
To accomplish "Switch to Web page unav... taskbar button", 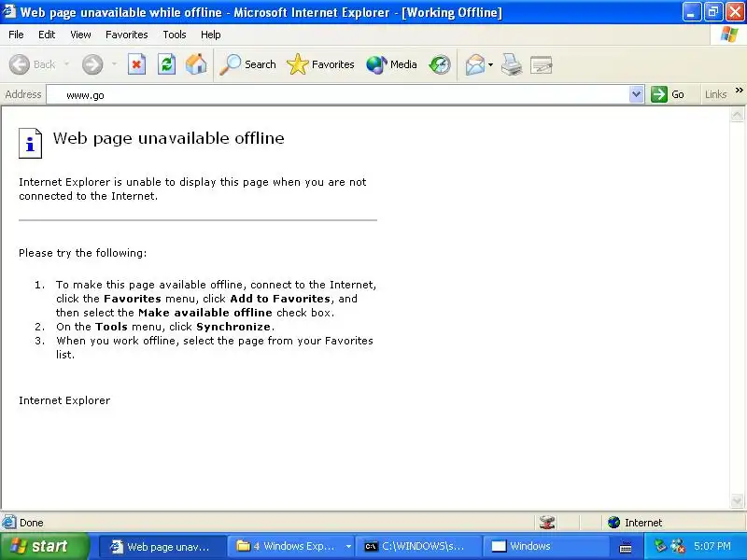I will coord(162,547).
